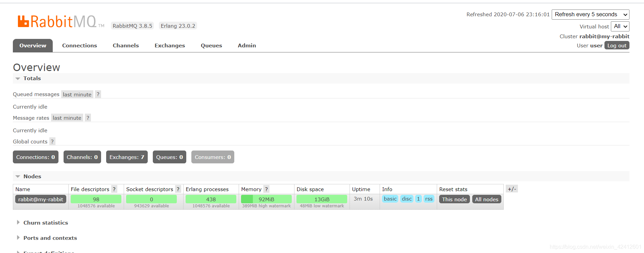Click the info tag labeled 1
This screenshot has width=644, height=253.
click(x=419, y=199)
